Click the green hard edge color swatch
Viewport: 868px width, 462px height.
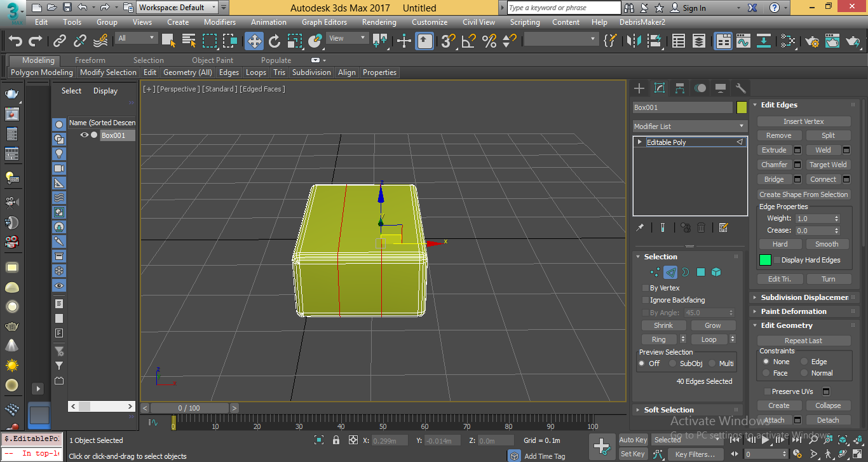point(765,260)
